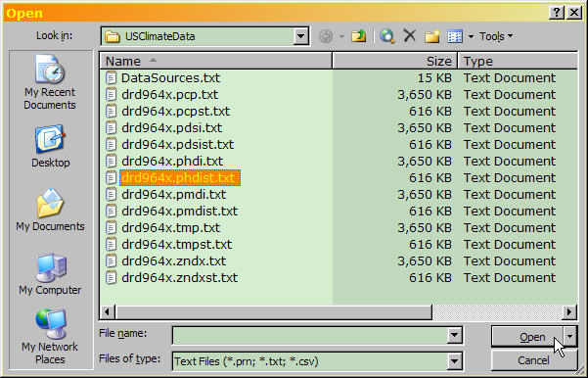Open Search the Web icon

click(x=387, y=36)
